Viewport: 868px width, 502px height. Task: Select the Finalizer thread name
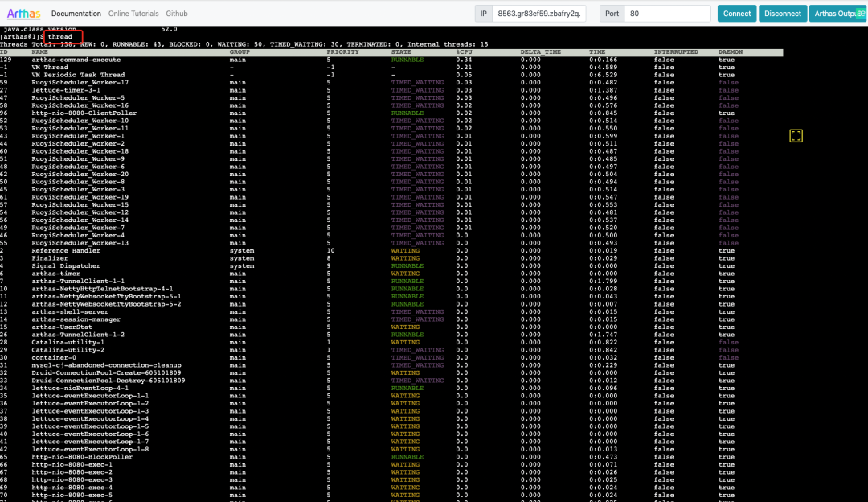click(50, 258)
